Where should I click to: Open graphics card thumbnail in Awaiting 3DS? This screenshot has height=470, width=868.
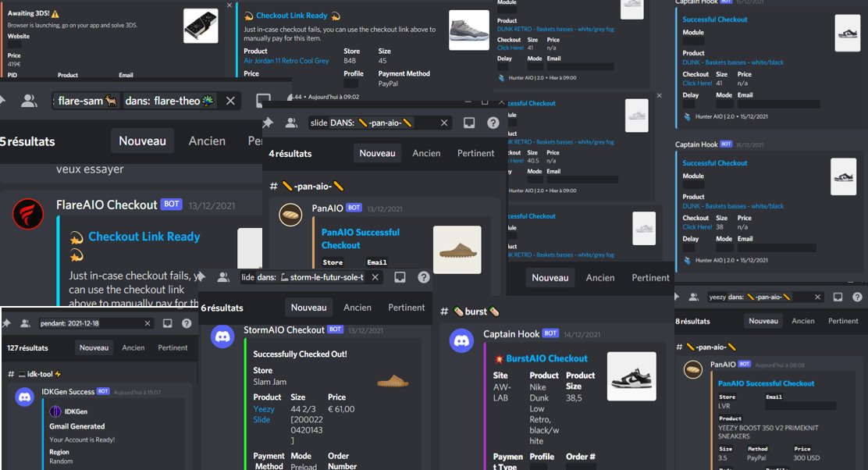[x=201, y=26]
